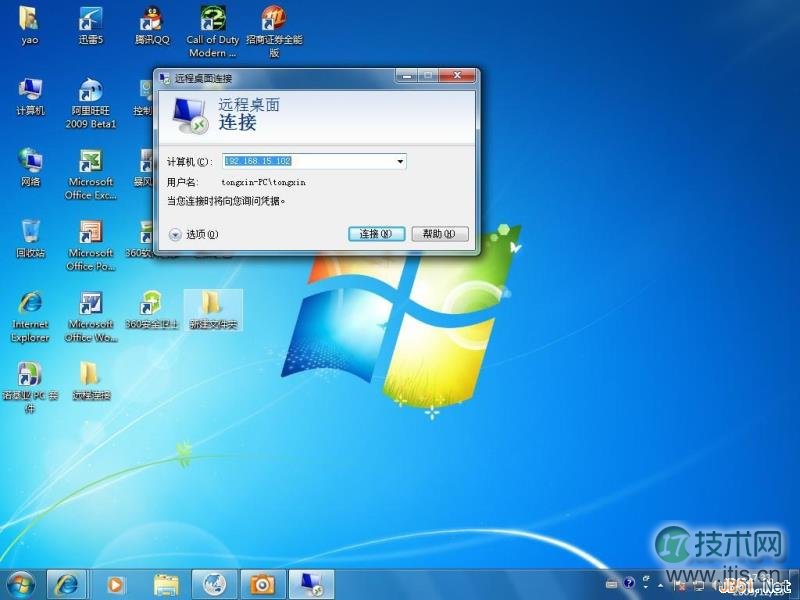Image resolution: width=800 pixels, height=600 pixels.
Task: Launch the 迅雷5 download shortcut
Action: (91, 26)
